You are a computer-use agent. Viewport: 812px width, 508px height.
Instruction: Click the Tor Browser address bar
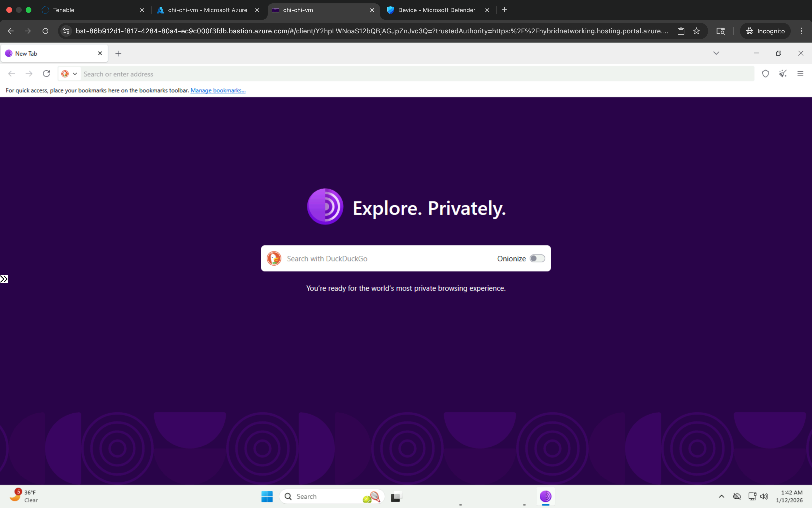tap(417, 74)
